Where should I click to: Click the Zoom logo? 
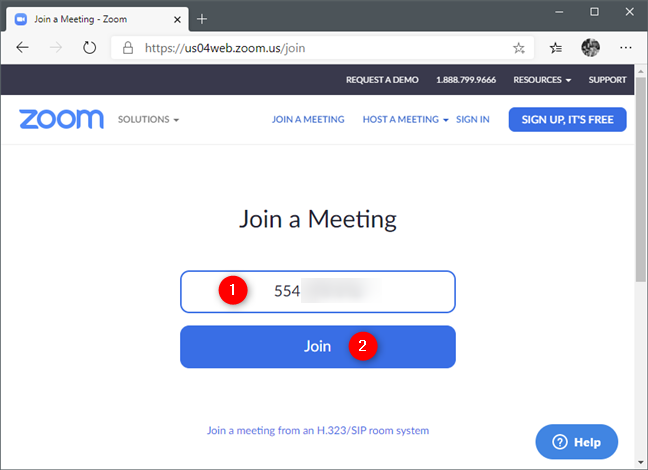pyautogui.click(x=62, y=119)
